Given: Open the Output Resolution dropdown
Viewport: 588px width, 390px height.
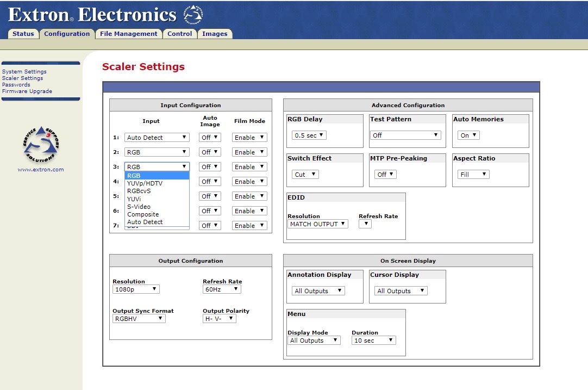Looking at the screenshot, I should (x=136, y=289).
